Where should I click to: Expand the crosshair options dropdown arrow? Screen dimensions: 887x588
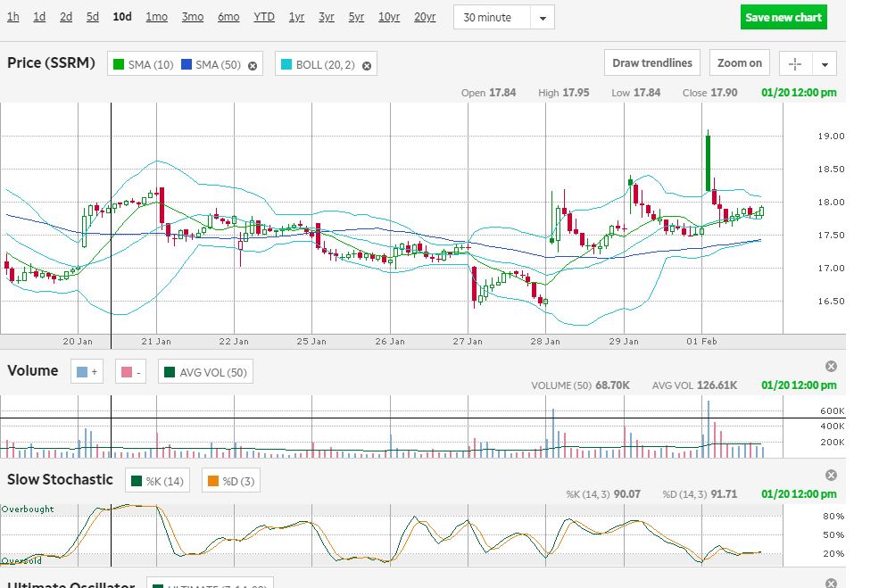point(825,64)
